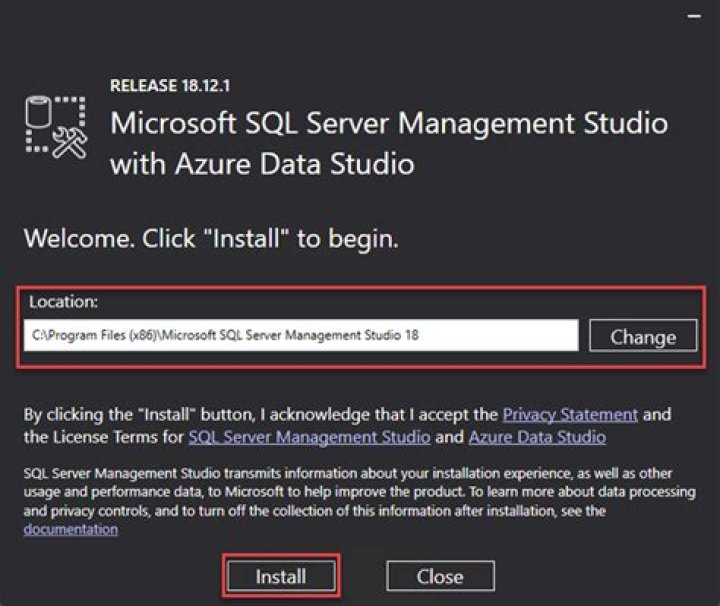Open the Privacy Statement link

(x=569, y=414)
